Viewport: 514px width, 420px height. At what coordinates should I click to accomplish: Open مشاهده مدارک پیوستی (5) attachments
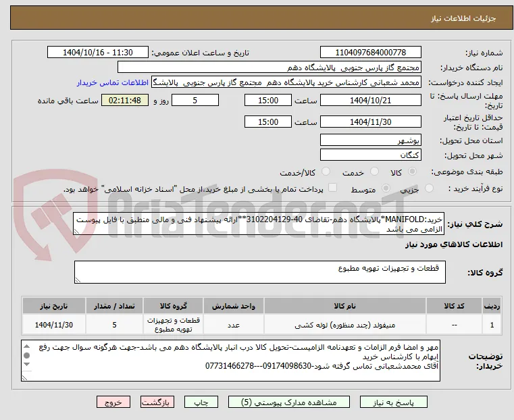289,402
